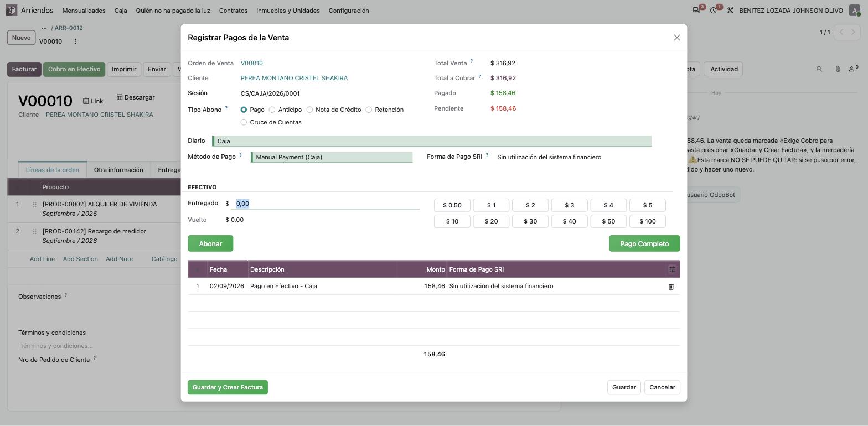Open the user avatar menu

(854, 11)
